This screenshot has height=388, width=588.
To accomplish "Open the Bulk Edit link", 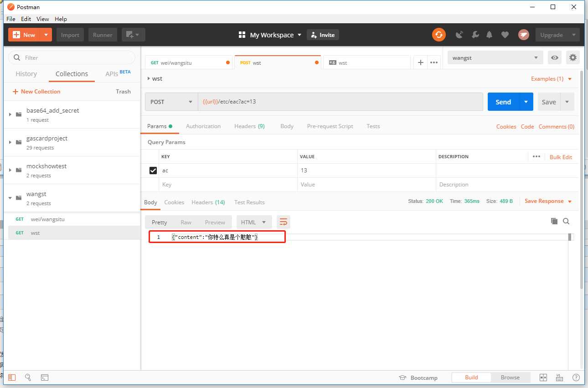I will (x=561, y=157).
